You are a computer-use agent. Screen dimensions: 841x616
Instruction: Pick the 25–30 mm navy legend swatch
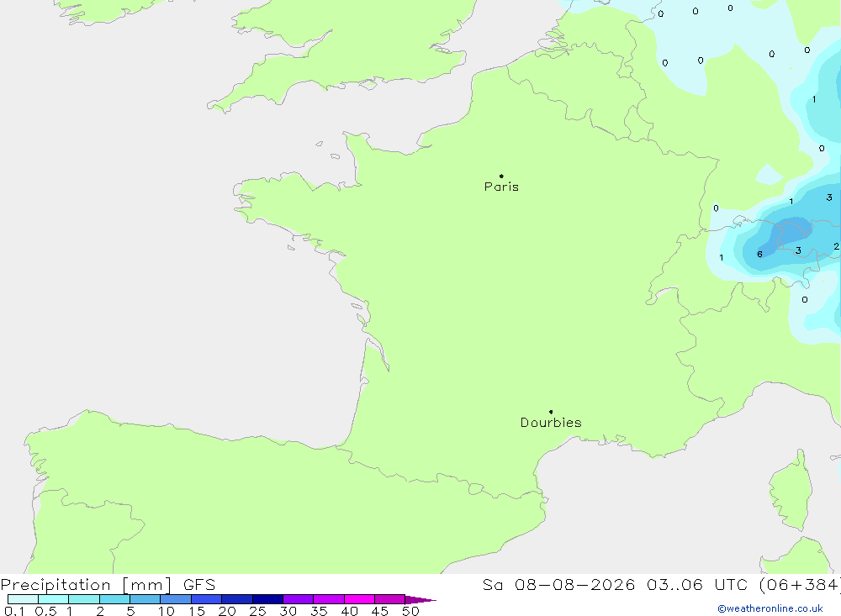click(267, 599)
